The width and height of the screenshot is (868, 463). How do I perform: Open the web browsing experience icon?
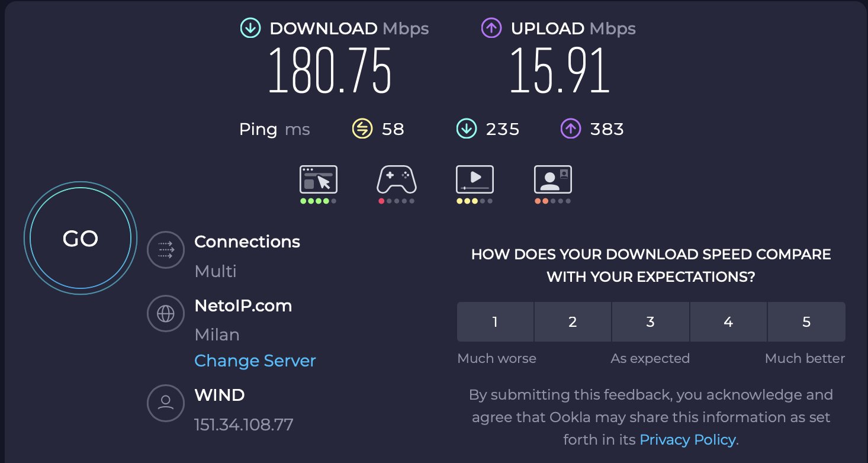[x=319, y=179]
